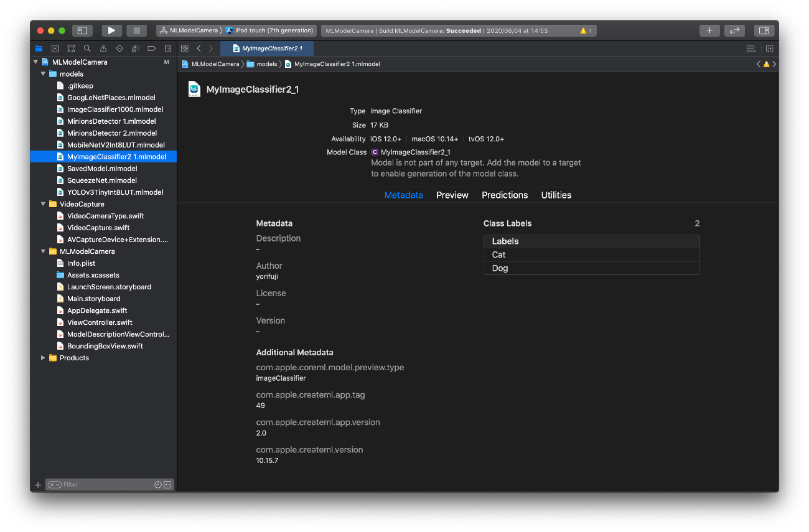Switch to the Utilities tab
809x532 pixels.
556,195
